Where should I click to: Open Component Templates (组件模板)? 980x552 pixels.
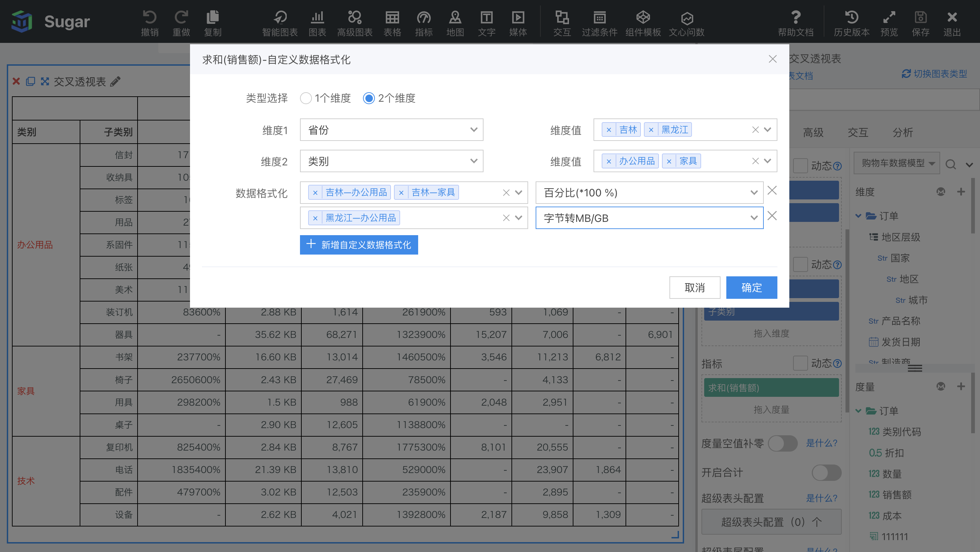click(x=643, y=23)
